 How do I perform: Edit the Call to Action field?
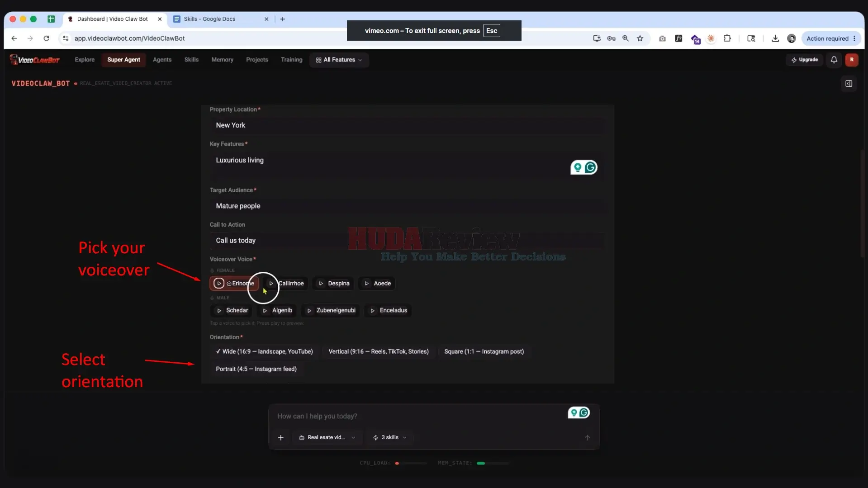pos(407,241)
